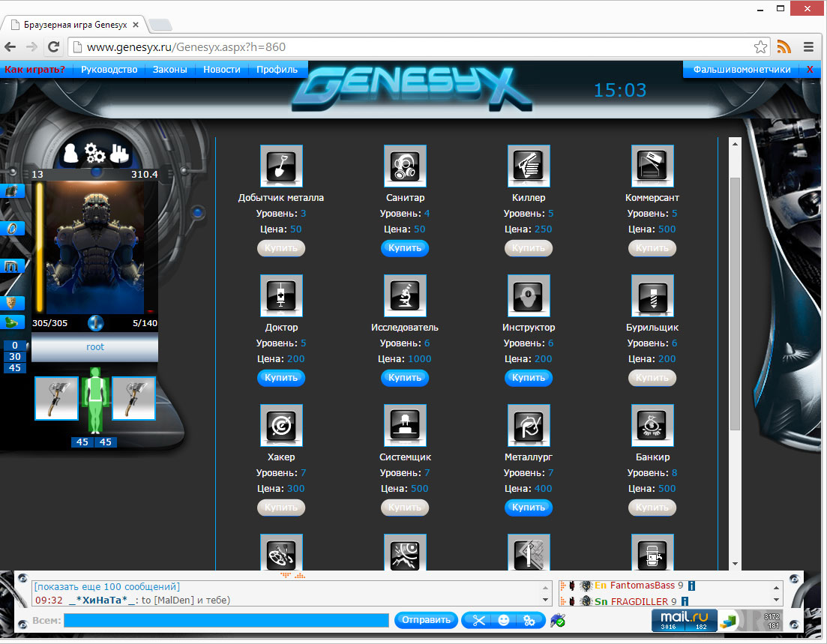Image resolution: width=827 pixels, height=644 pixels.
Task: Show 100 more chat messages link
Action: [107, 586]
